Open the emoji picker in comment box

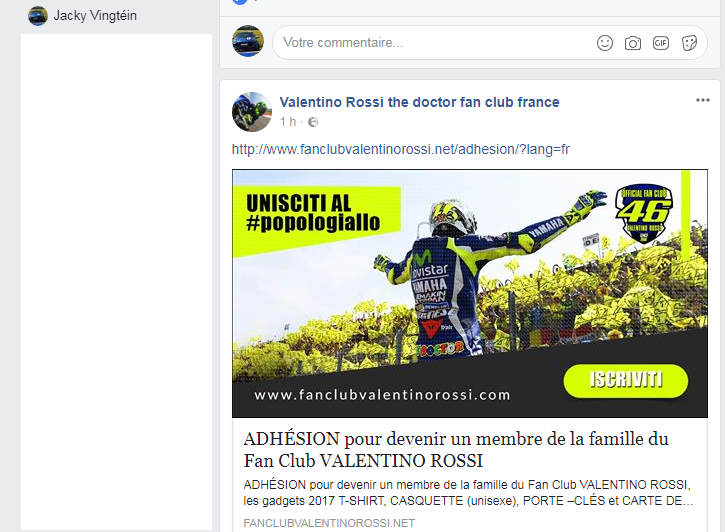tap(605, 43)
